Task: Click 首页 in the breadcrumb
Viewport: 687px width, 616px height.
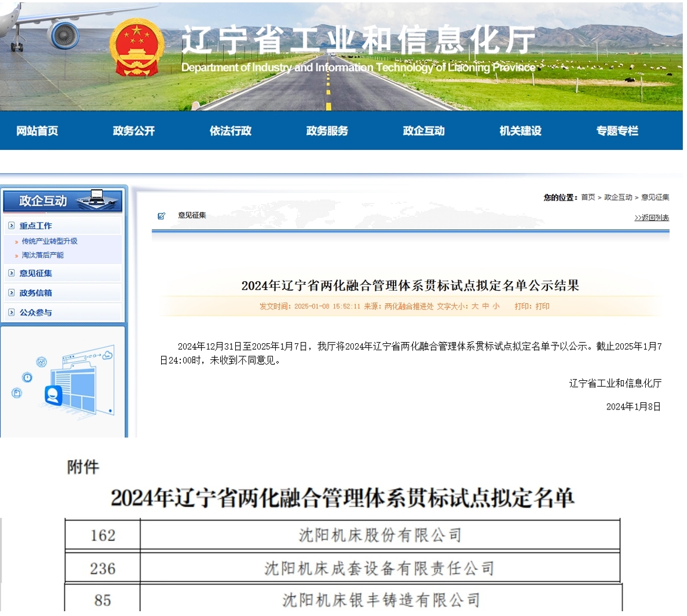Action: pos(588,197)
